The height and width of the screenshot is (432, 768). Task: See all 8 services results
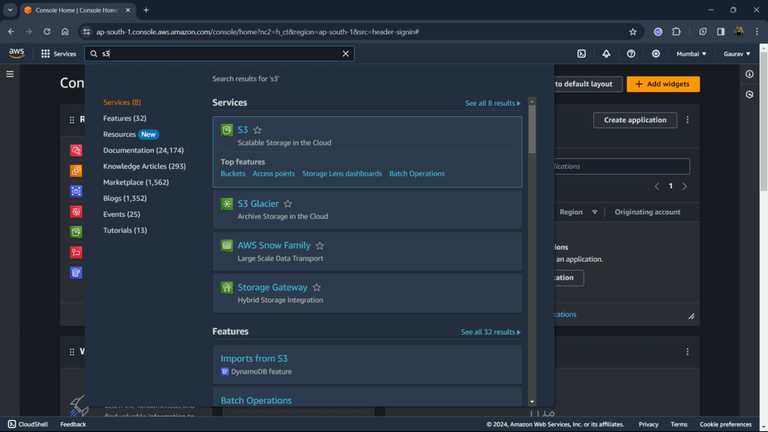tap(493, 103)
